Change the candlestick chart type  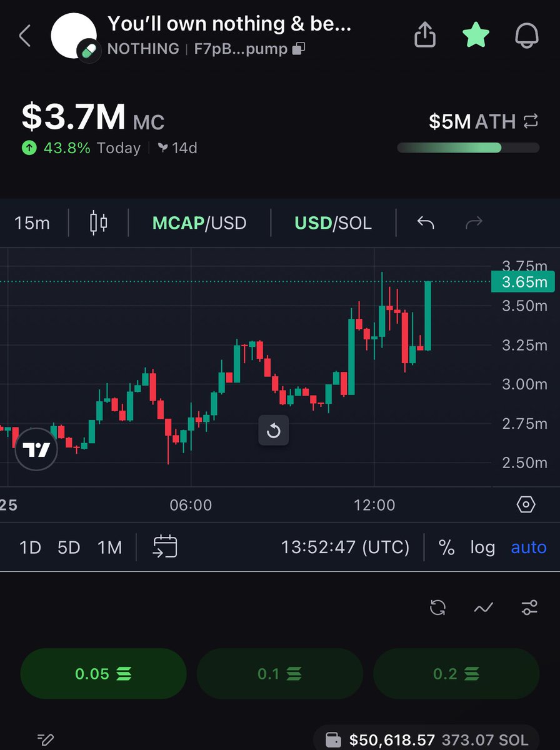point(99,222)
